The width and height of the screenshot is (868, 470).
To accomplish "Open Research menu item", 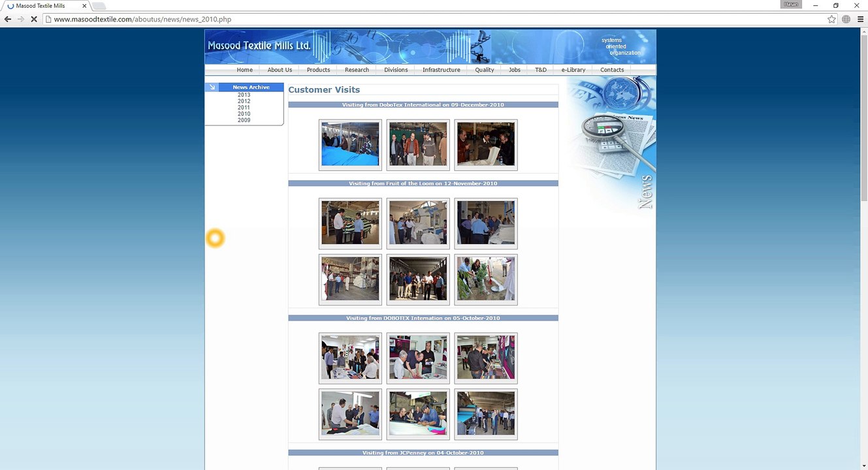I will point(357,70).
